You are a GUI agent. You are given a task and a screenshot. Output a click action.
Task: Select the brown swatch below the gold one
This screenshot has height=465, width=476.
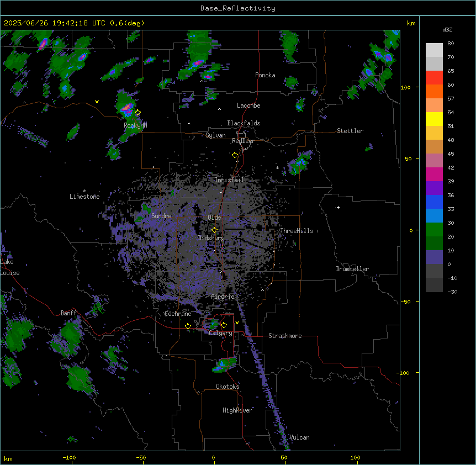[434, 146]
